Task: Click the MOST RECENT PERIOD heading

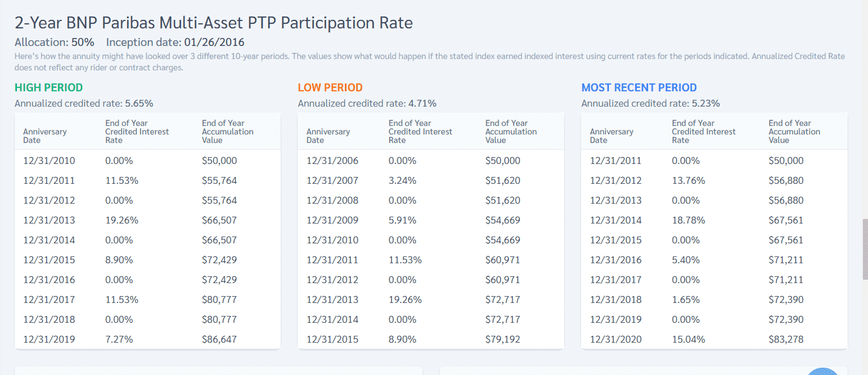Action: pos(639,87)
